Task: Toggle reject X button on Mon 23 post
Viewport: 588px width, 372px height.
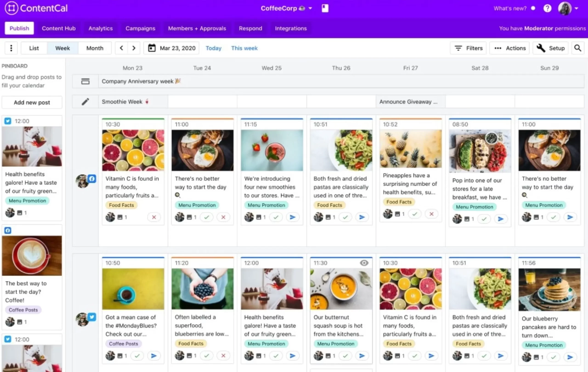Action: click(154, 218)
